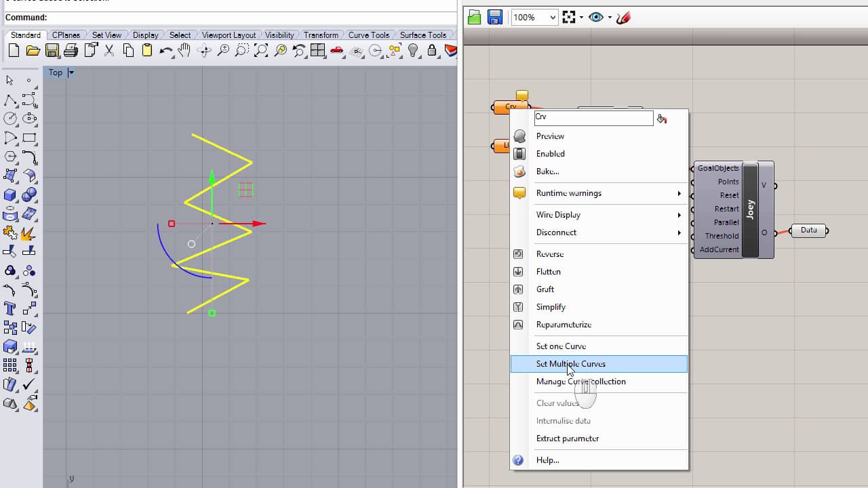Open the 100% zoom dropdown
This screenshot has height=488, width=868.
(x=553, y=18)
